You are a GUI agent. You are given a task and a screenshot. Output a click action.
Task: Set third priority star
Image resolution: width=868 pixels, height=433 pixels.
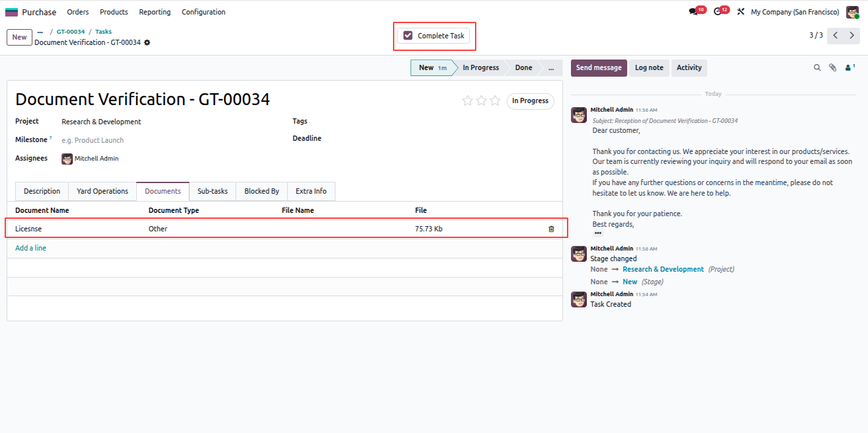495,100
